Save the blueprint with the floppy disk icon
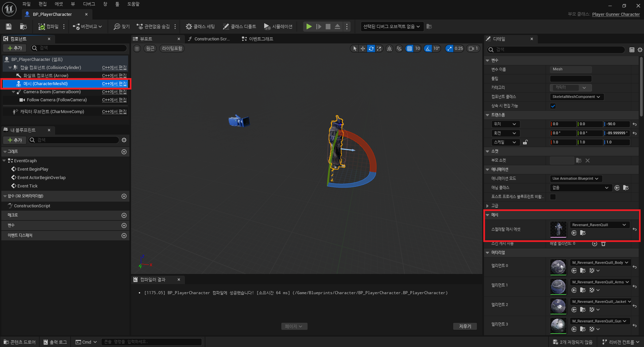644x347 pixels. click(x=9, y=27)
